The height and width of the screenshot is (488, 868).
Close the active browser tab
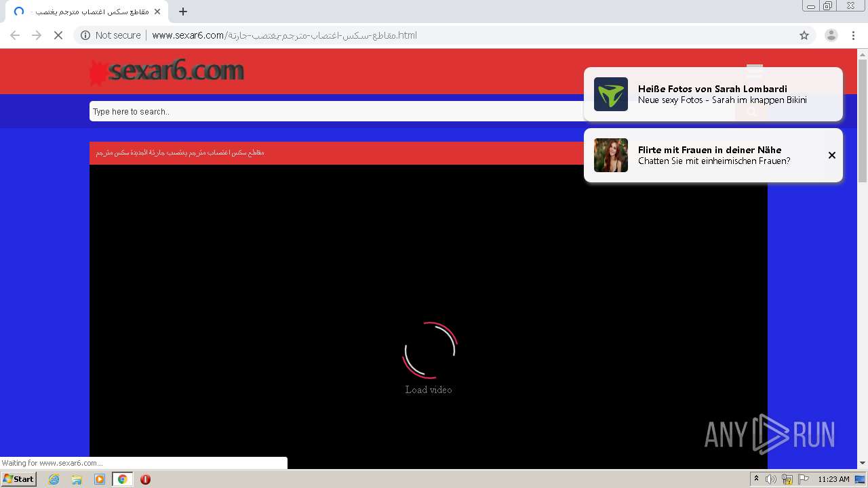157,12
